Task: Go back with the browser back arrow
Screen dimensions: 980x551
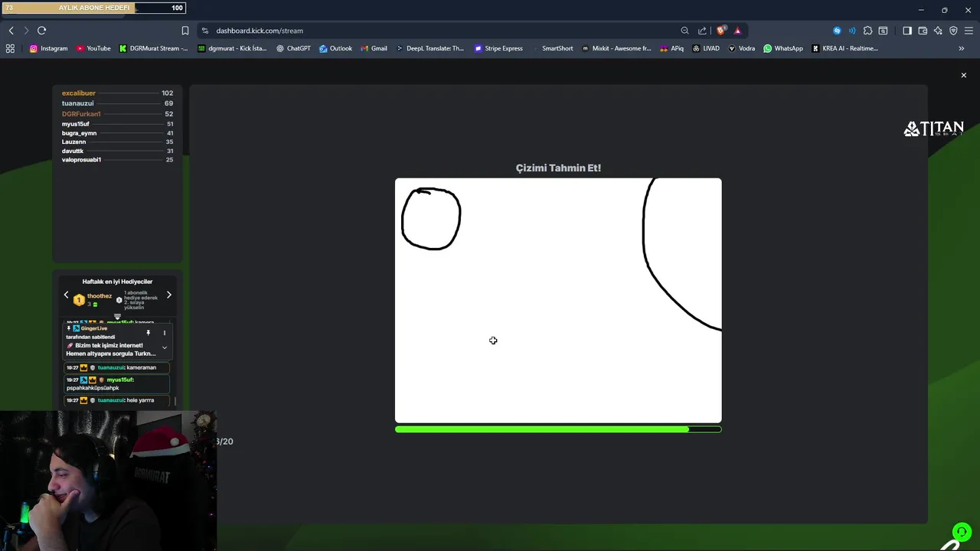Action: 11,31
